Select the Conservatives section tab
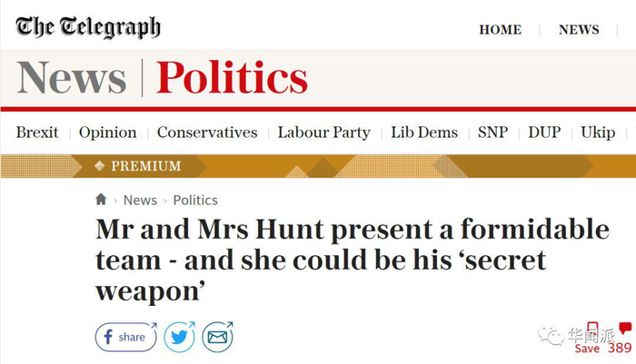 tap(207, 133)
